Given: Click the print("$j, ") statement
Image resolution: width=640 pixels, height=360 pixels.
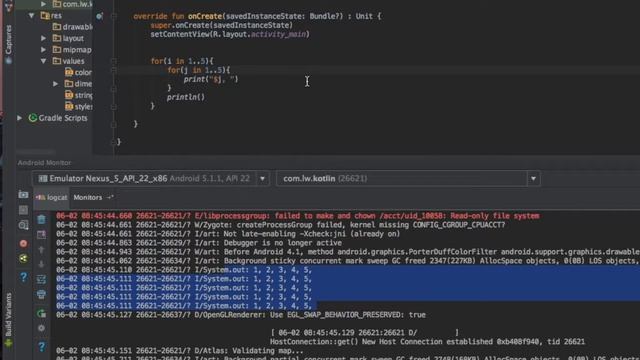Looking at the screenshot, I should (211, 79).
